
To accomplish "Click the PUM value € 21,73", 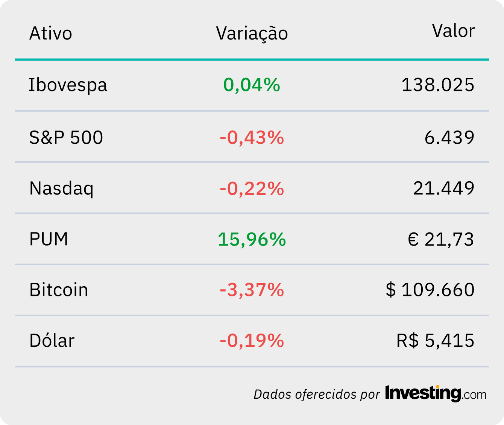I will tap(441, 240).
